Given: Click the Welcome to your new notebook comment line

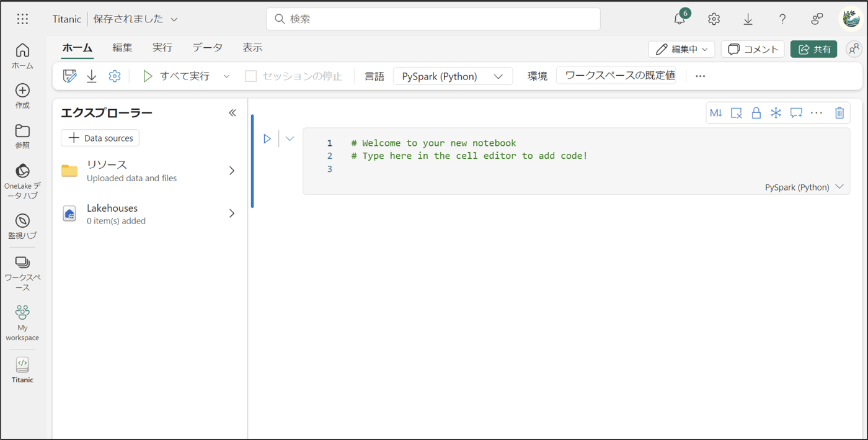Looking at the screenshot, I should click(433, 143).
